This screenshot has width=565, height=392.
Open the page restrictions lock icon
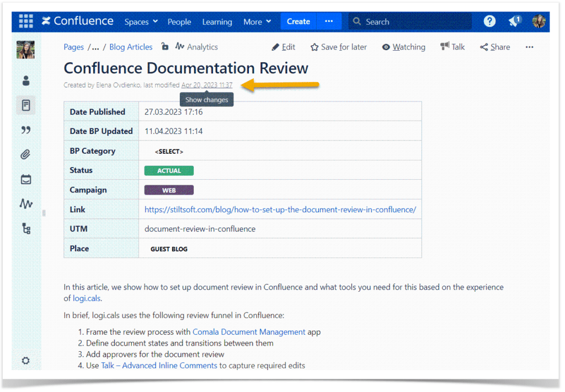click(164, 46)
